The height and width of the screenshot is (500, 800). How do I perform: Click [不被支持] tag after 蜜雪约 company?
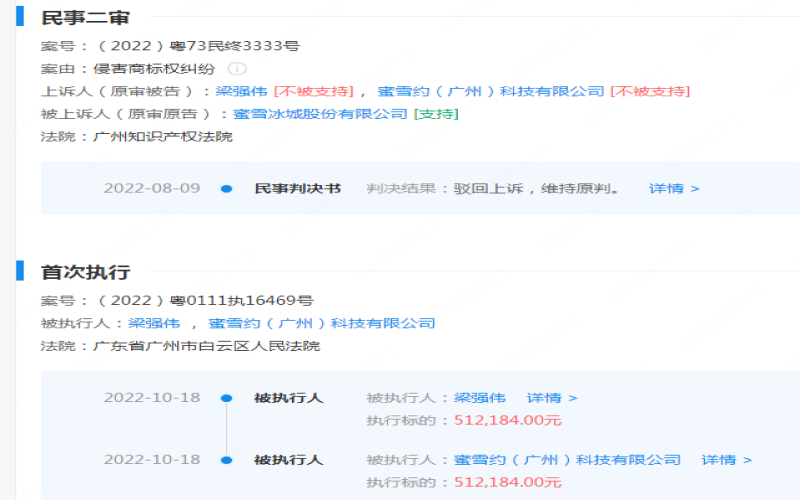pos(651,91)
